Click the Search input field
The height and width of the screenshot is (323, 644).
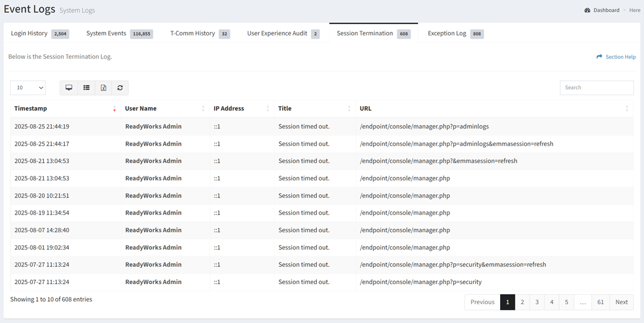tap(597, 87)
